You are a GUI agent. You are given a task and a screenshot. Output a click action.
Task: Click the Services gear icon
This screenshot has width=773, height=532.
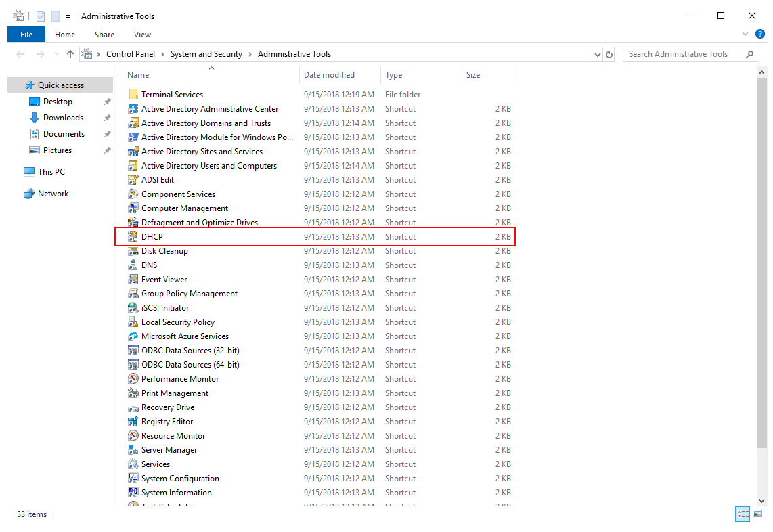133,464
